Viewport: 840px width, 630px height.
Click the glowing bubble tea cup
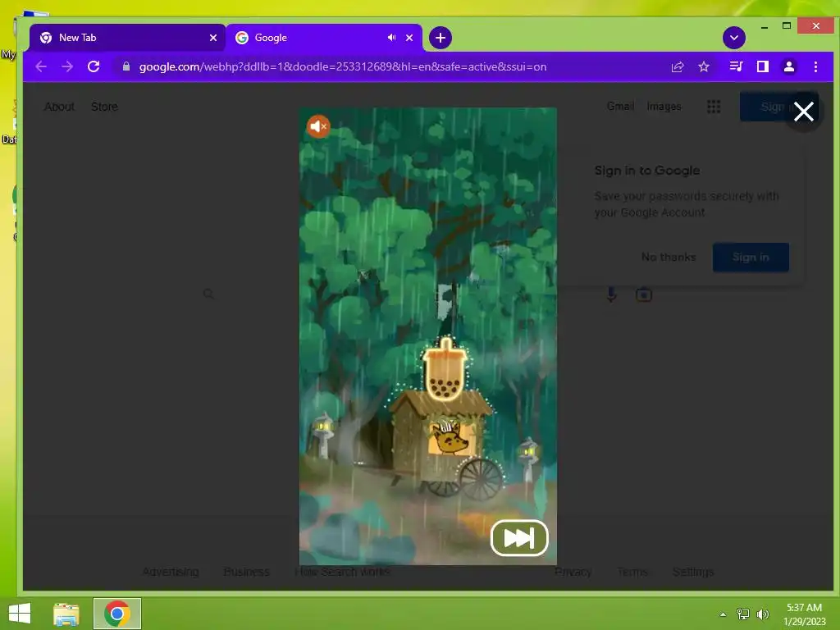(445, 370)
